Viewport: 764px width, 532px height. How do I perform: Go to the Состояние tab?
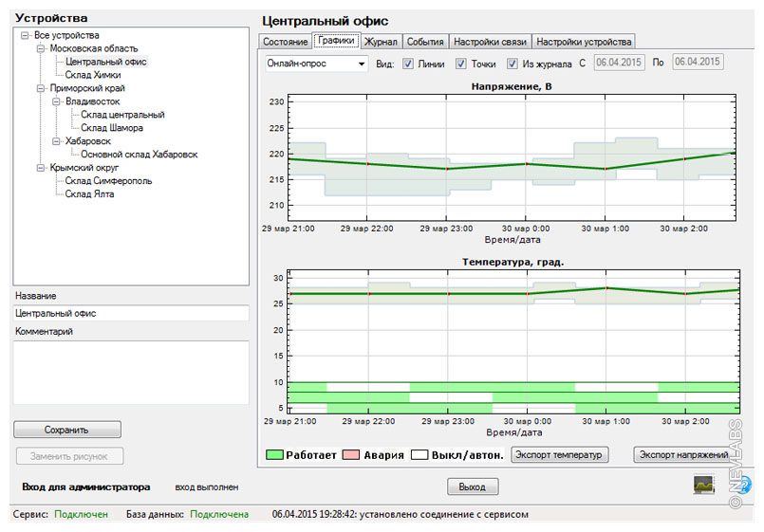[285, 42]
